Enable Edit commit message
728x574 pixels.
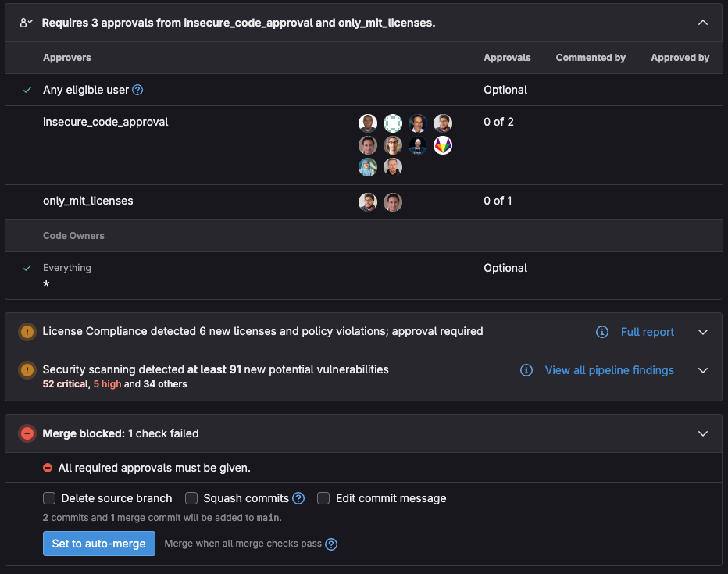point(323,497)
